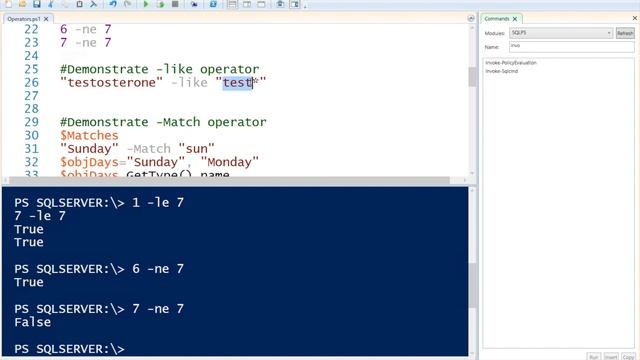This screenshot has width=640, height=360.
Task: Select Invoke-PolicyEvaluation in the command list
Action: pos(511,63)
